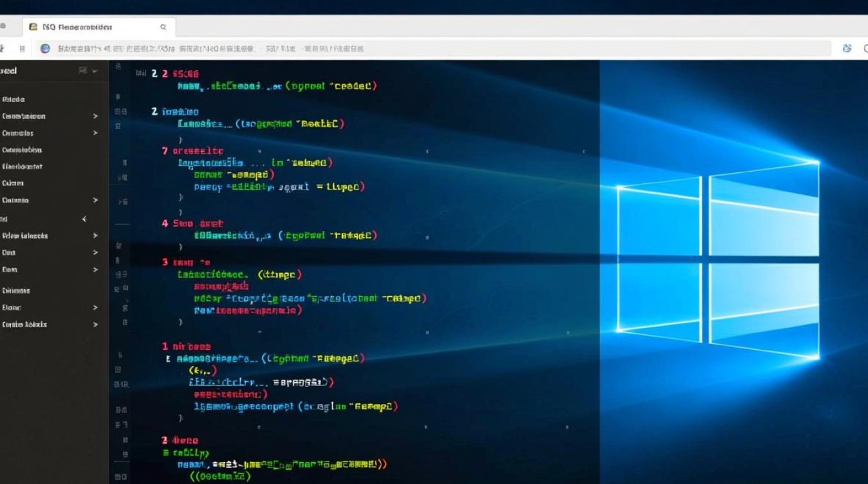Screen dimensions: 868x484
Task: Click the extensions icon at top right
Action: (x=847, y=48)
